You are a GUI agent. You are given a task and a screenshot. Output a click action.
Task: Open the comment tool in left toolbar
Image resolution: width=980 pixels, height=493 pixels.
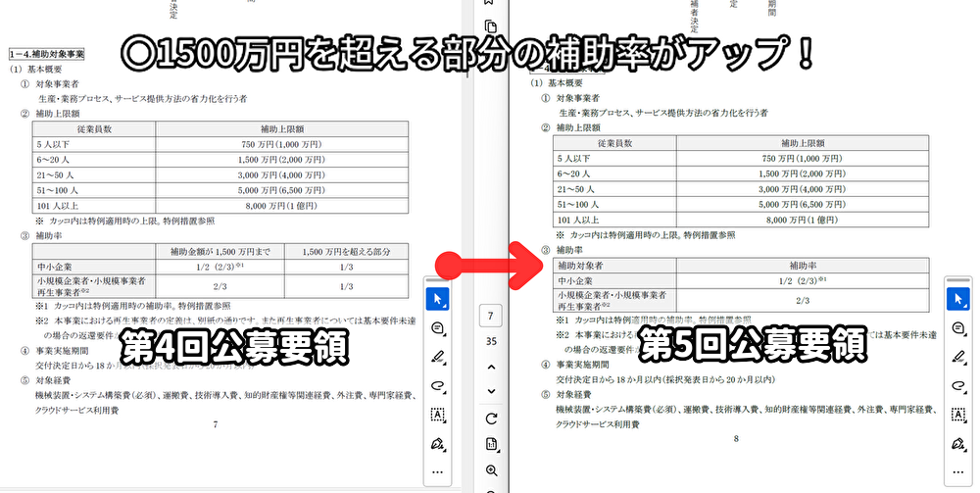[438, 327]
